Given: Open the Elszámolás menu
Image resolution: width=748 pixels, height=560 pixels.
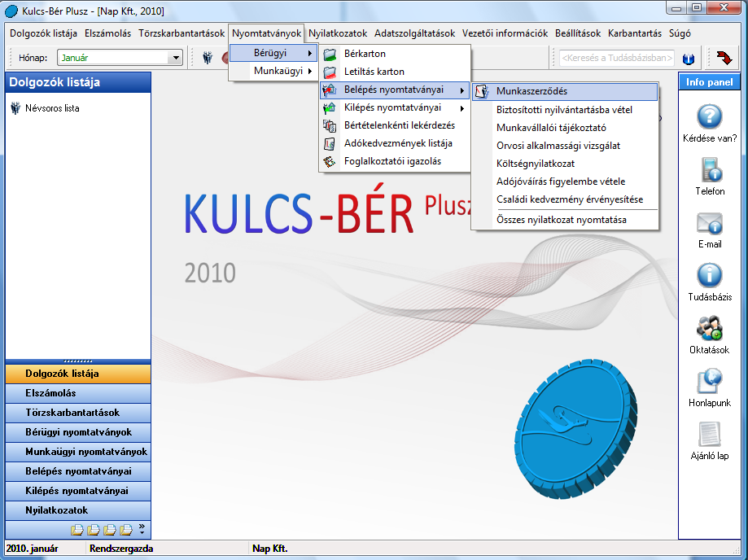Looking at the screenshot, I should 107,33.
